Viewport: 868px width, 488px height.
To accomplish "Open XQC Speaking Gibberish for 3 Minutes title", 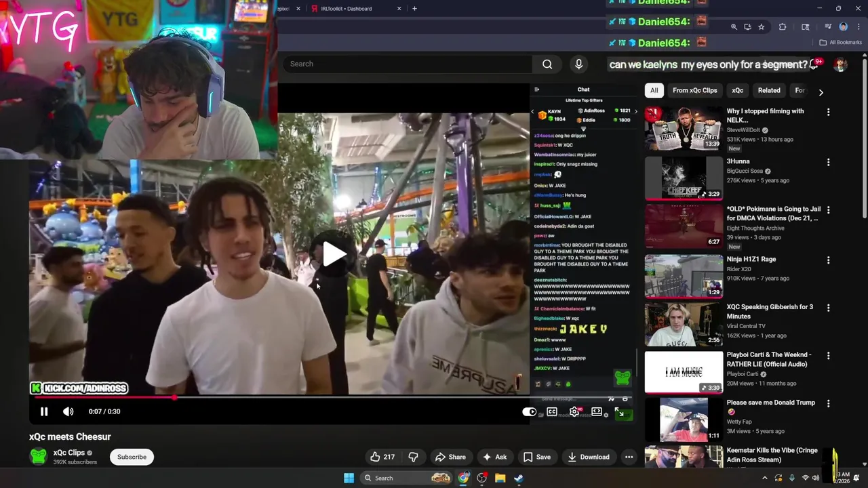I will [770, 311].
